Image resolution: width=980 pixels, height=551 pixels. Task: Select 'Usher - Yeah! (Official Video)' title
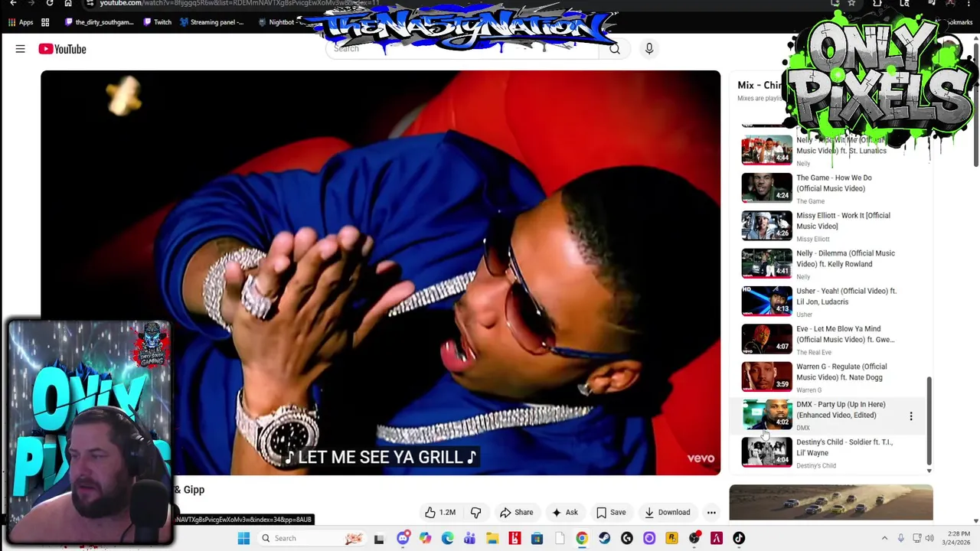[x=846, y=296]
